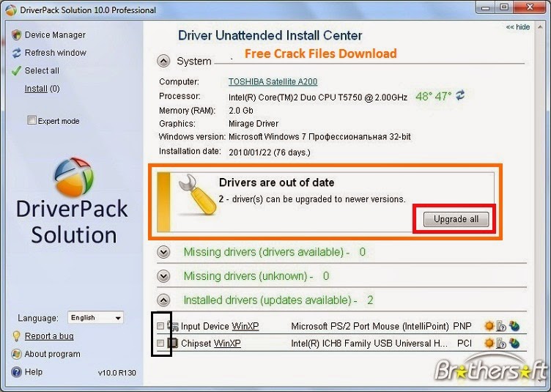The width and height of the screenshot is (551, 392).
Task: Open the Language dropdown
Action: click(x=95, y=318)
